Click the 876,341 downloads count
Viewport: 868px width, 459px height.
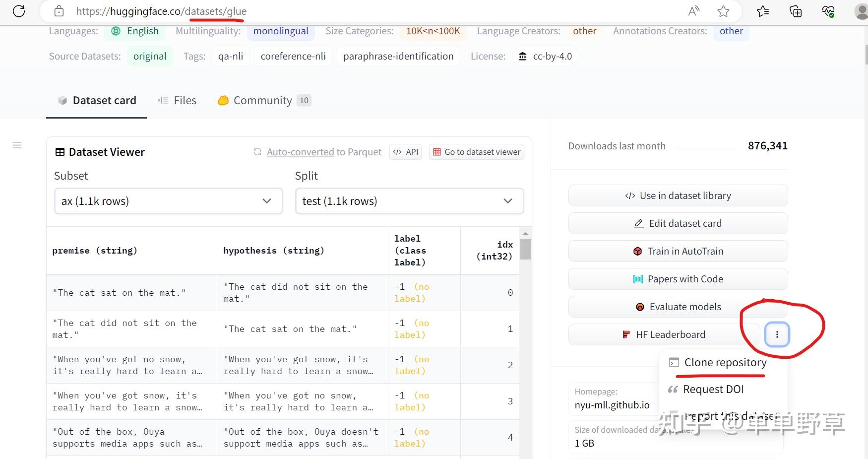point(767,146)
